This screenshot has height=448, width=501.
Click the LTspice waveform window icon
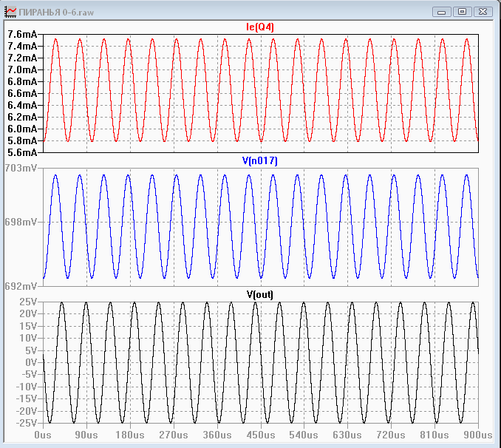[10, 12]
